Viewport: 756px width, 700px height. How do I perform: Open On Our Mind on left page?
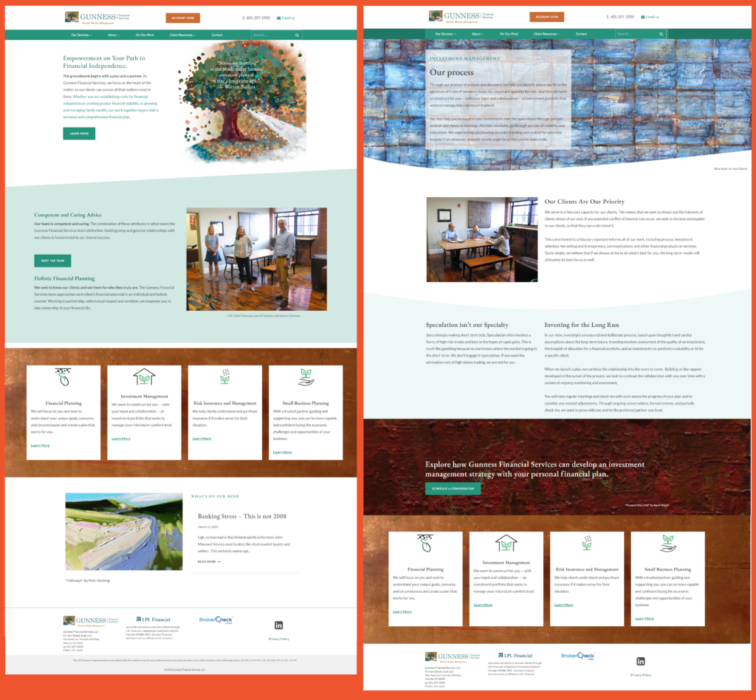point(145,35)
